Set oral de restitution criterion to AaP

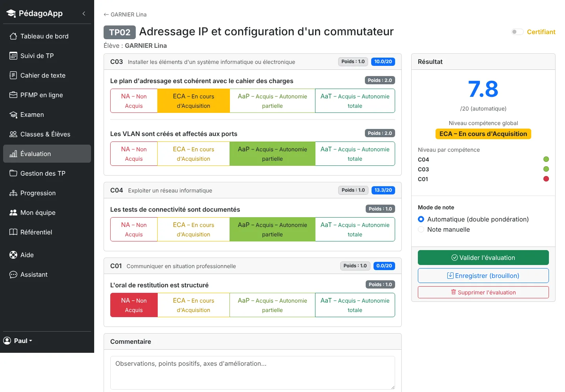pos(272,305)
